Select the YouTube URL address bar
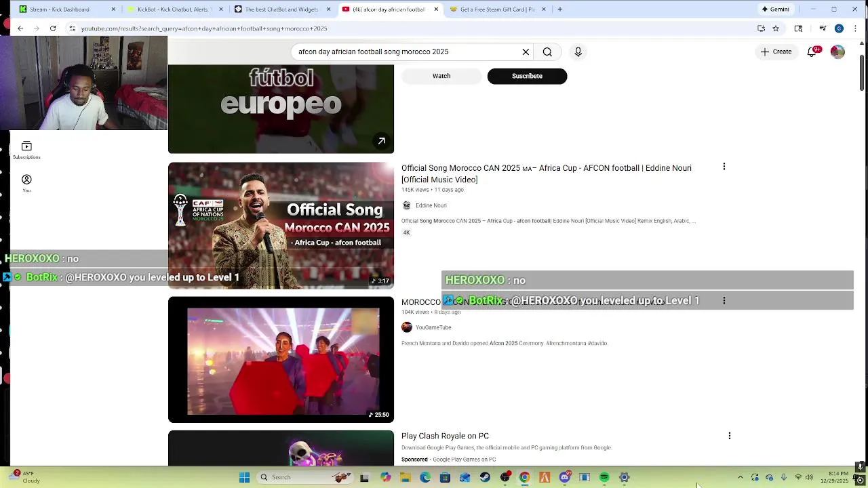This screenshot has height=488, width=868. click(x=407, y=28)
